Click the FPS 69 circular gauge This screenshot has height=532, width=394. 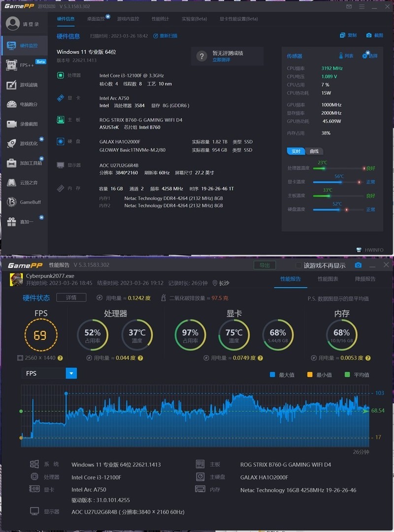(x=41, y=335)
